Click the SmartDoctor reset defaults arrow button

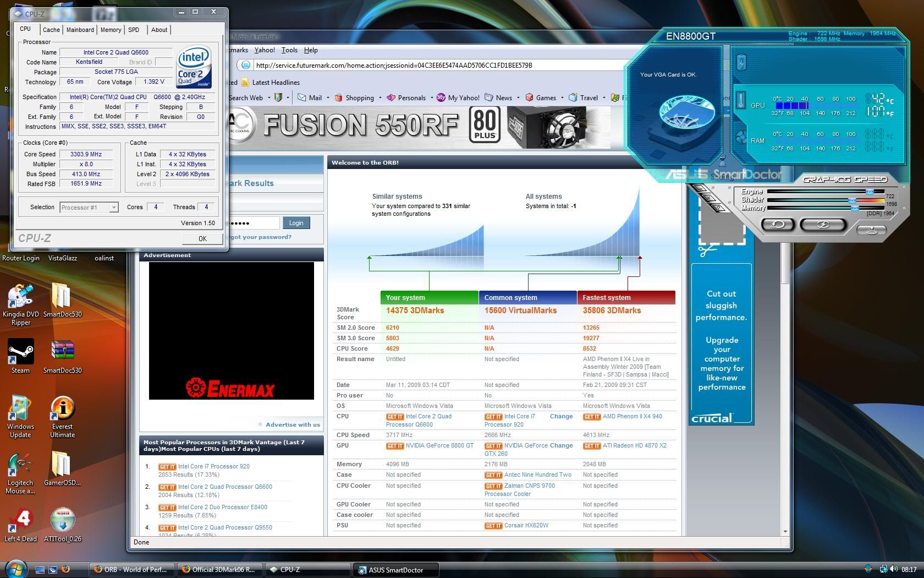[777, 224]
